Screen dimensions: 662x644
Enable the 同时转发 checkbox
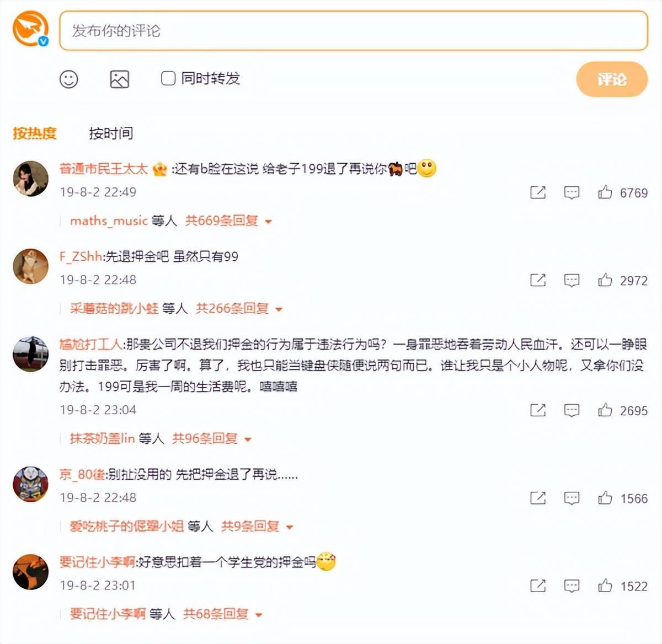[x=168, y=78]
